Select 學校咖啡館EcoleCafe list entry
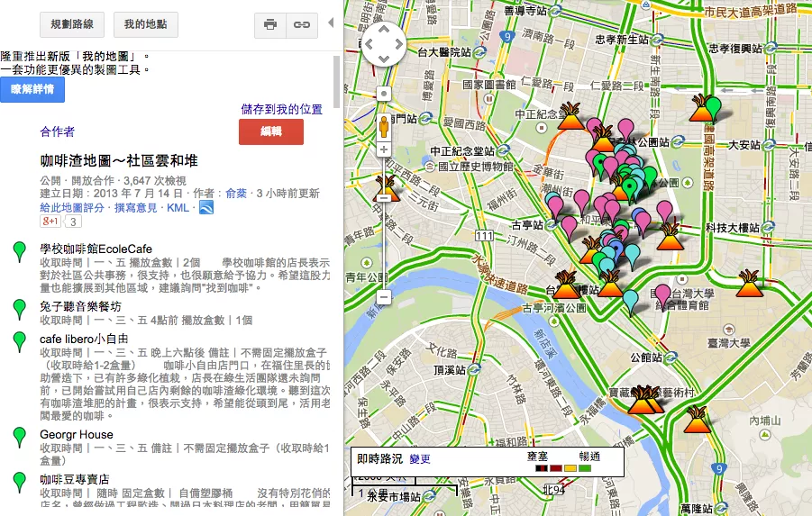 pyautogui.click(x=96, y=249)
